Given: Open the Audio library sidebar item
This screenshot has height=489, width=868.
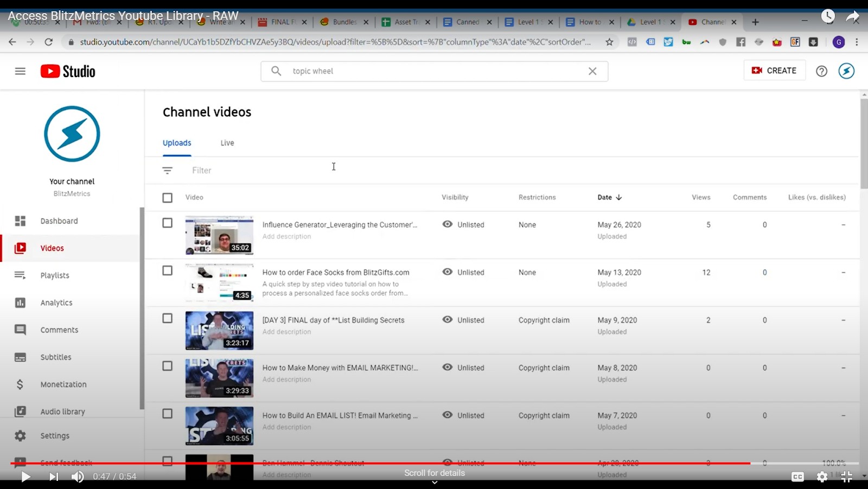Looking at the screenshot, I should 62,411.
